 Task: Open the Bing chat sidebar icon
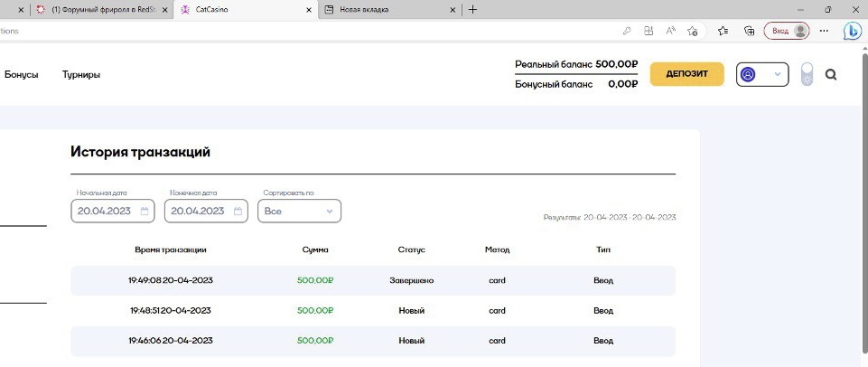pos(852,31)
